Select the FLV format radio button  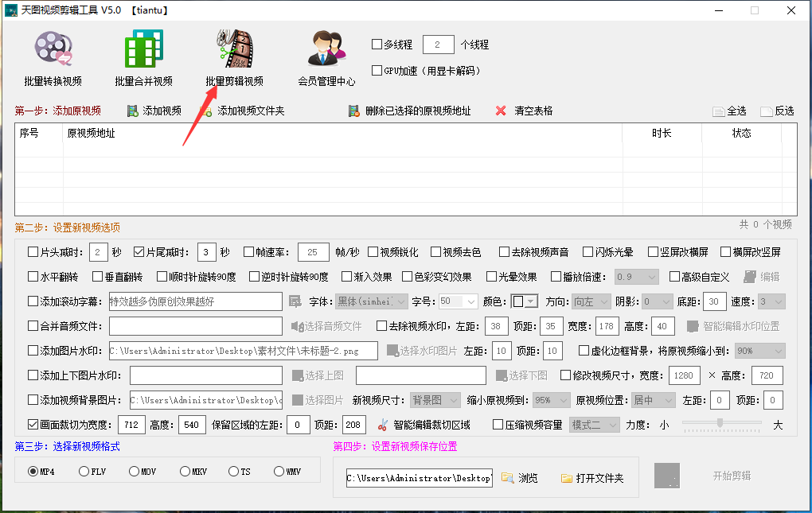[x=84, y=471]
